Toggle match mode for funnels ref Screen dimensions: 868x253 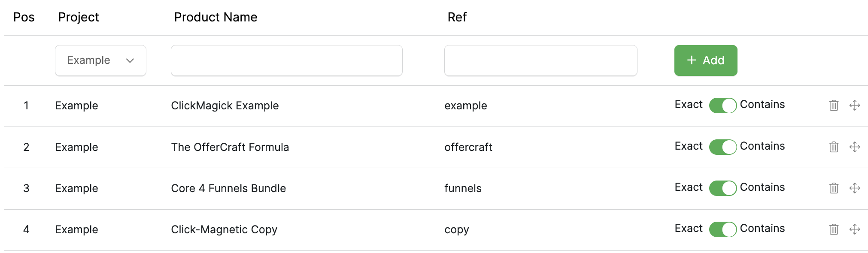[x=722, y=188]
